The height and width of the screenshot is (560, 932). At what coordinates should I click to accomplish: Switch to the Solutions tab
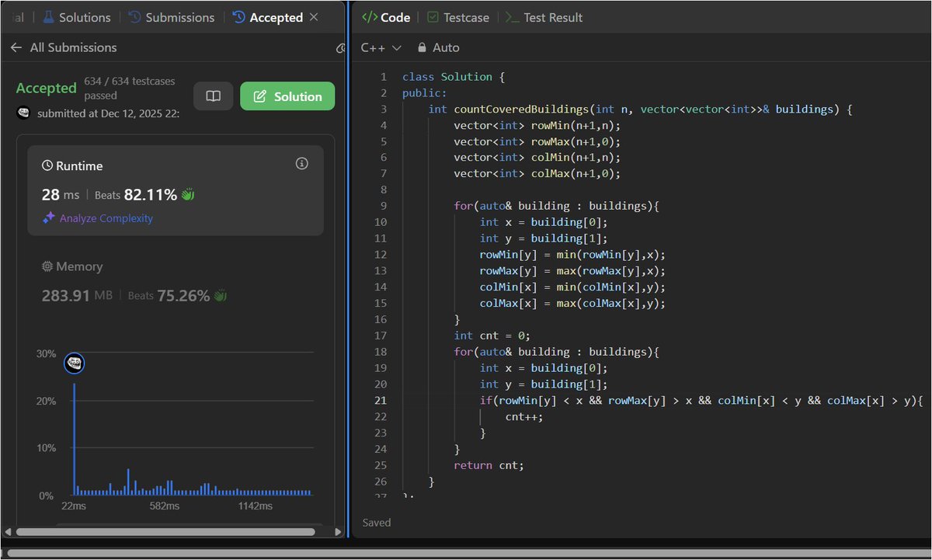[x=84, y=17]
